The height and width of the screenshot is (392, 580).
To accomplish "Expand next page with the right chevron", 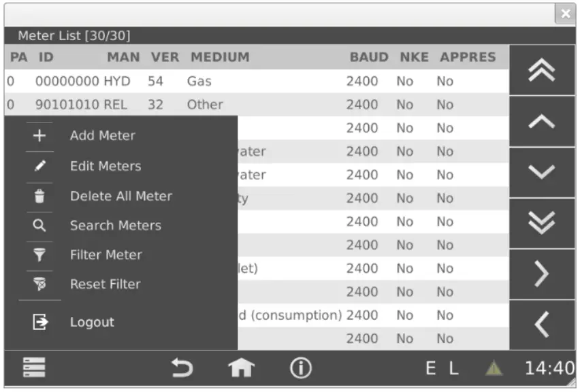I will pyautogui.click(x=543, y=273).
